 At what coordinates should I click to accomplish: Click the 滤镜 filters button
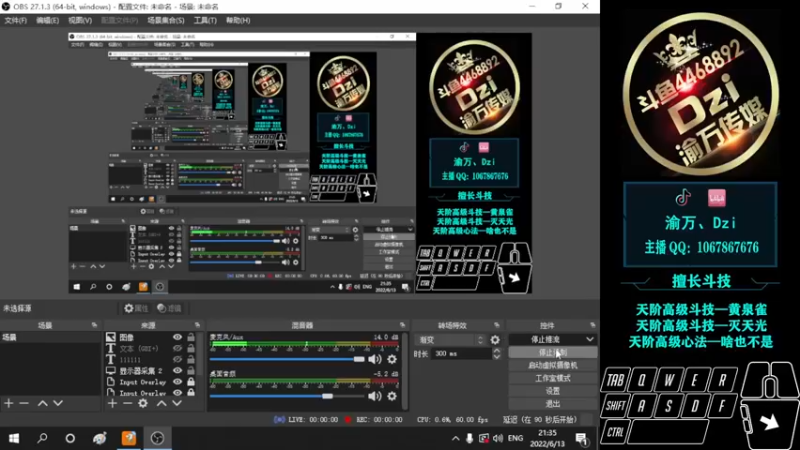[169, 308]
